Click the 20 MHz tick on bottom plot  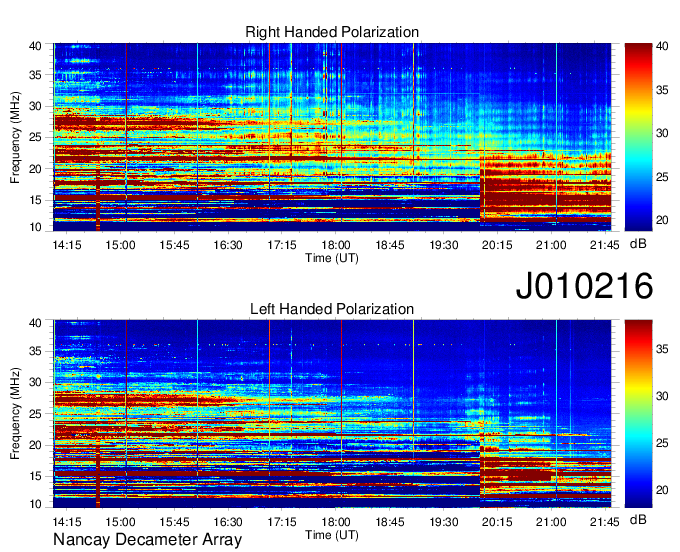[x=35, y=445]
